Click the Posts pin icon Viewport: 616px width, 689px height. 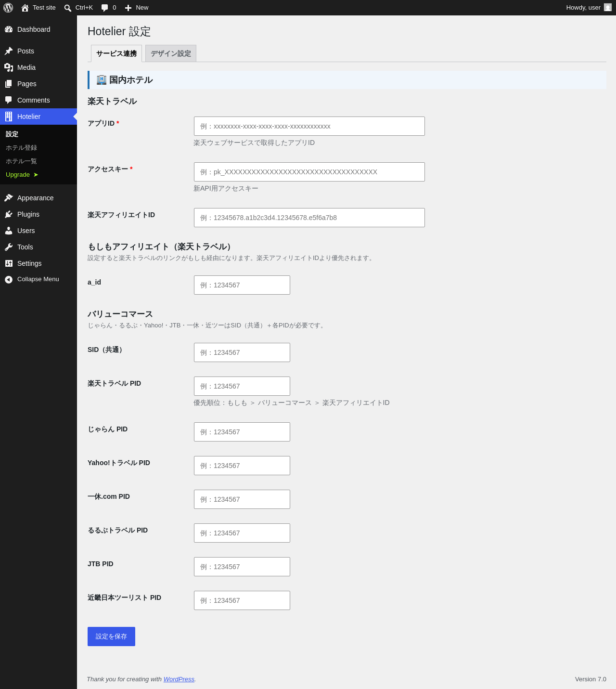tap(9, 51)
